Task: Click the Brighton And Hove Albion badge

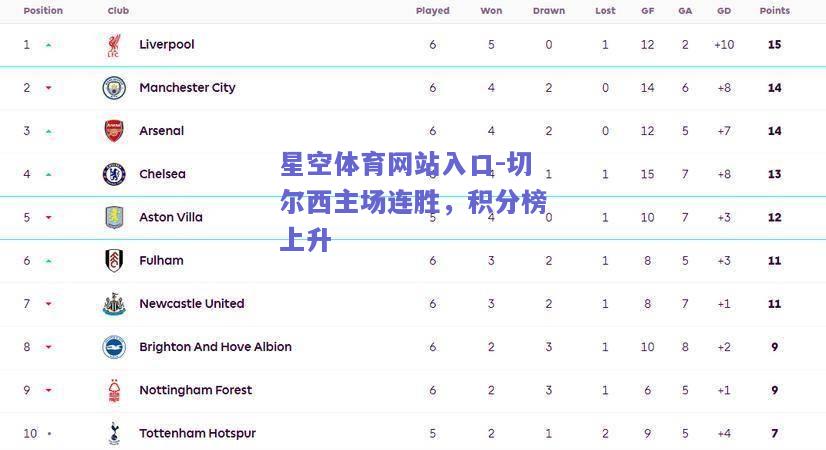Action: click(x=114, y=347)
